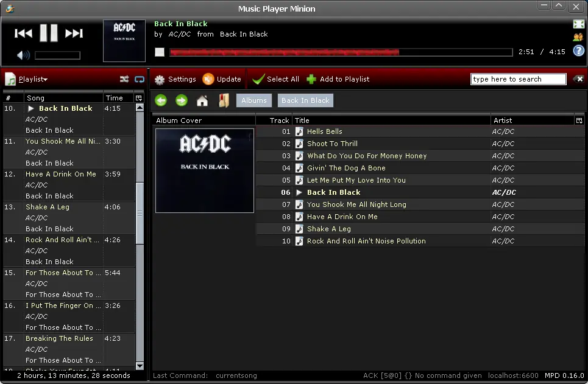Click note icon of Givin' The Dog A Bone
588x384 pixels.
tap(299, 168)
